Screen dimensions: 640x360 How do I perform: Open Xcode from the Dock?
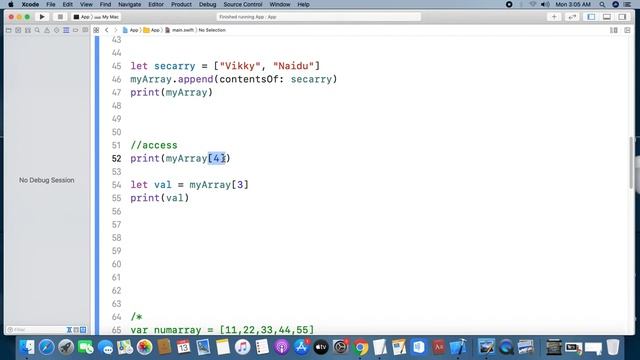pyautogui.click(x=458, y=347)
